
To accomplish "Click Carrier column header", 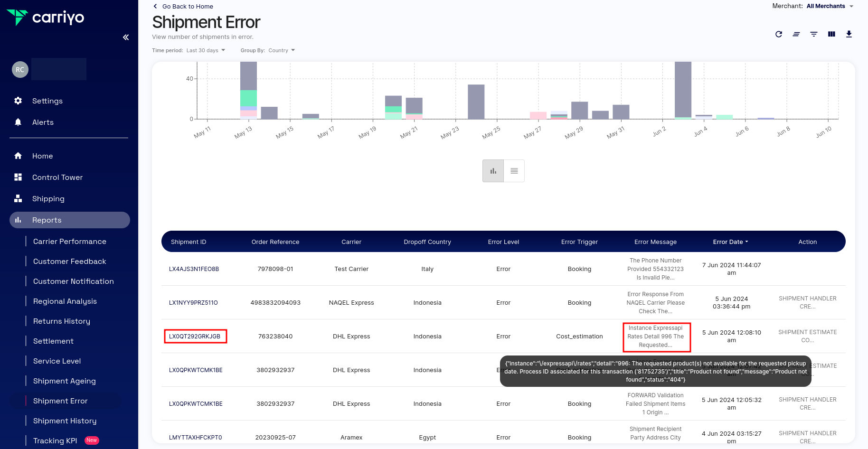I will coord(351,242).
